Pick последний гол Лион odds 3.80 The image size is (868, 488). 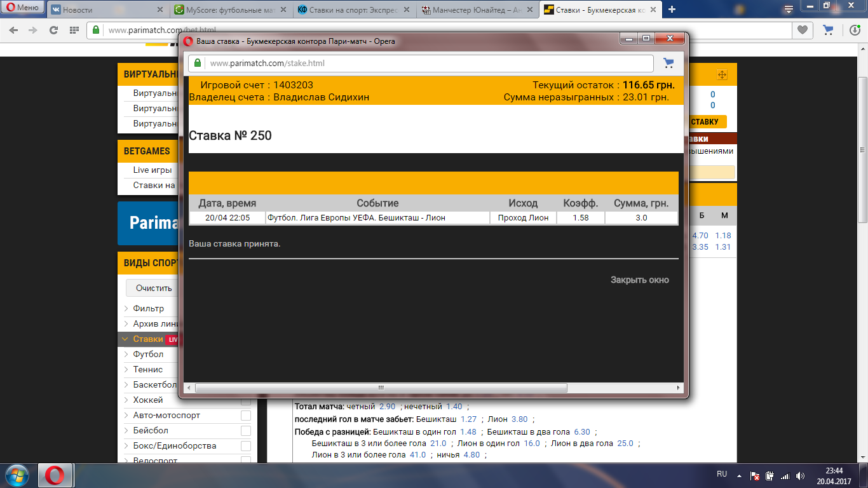(x=519, y=419)
